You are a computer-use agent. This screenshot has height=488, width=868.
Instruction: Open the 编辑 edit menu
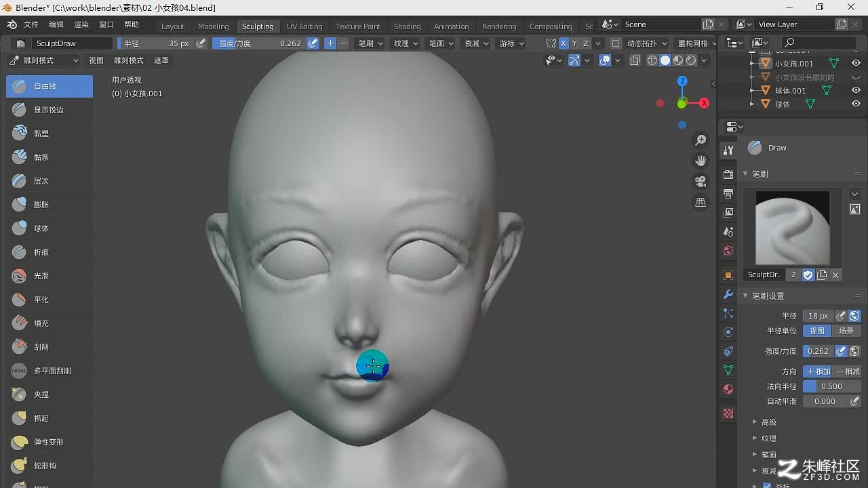[56, 24]
